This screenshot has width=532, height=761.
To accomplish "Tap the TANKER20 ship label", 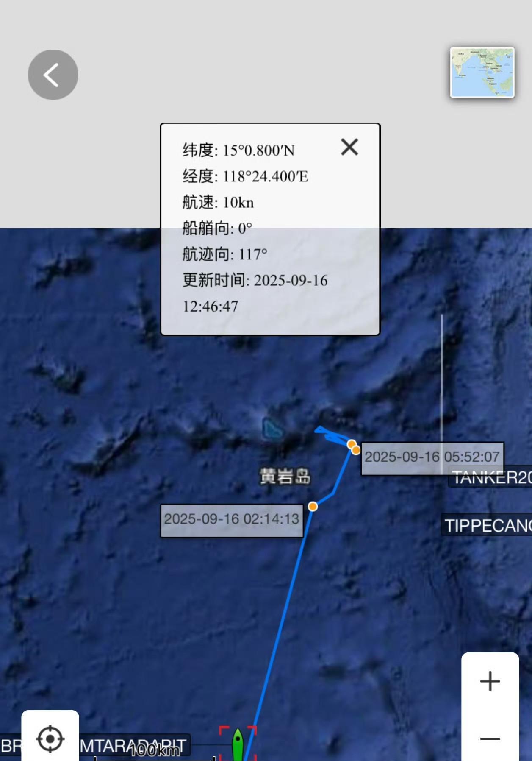I will [x=490, y=478].
